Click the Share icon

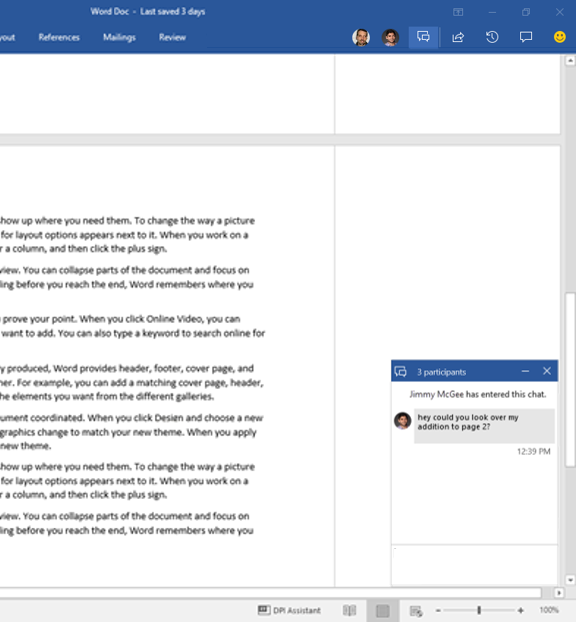[x=458, y=37]
